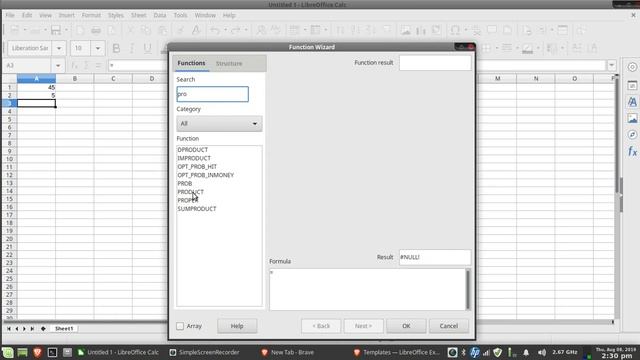The width and height of the screenshot is (640, 360).
Task: Select SUMPRODUCT in the function list
Action: [x=197, y=209]
